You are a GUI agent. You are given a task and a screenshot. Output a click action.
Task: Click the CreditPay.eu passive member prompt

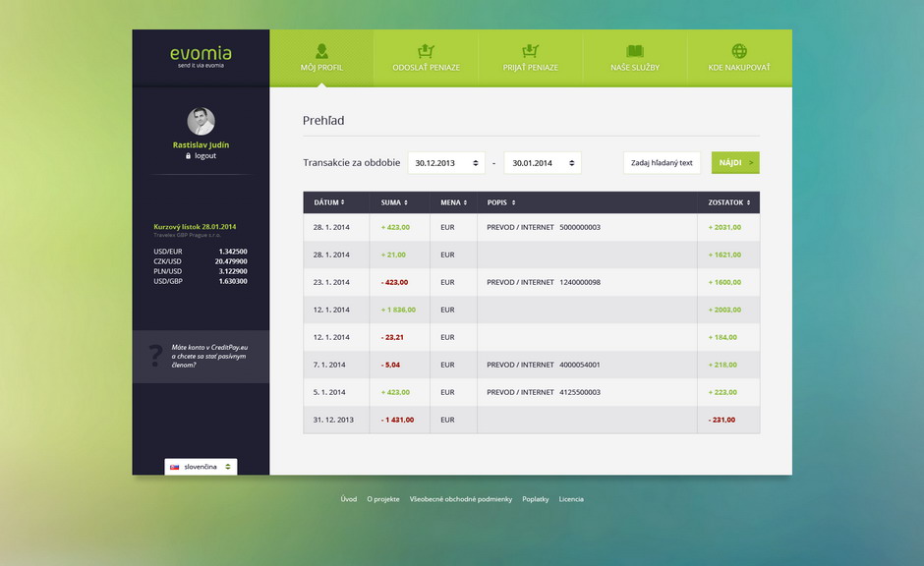(201, 357)
